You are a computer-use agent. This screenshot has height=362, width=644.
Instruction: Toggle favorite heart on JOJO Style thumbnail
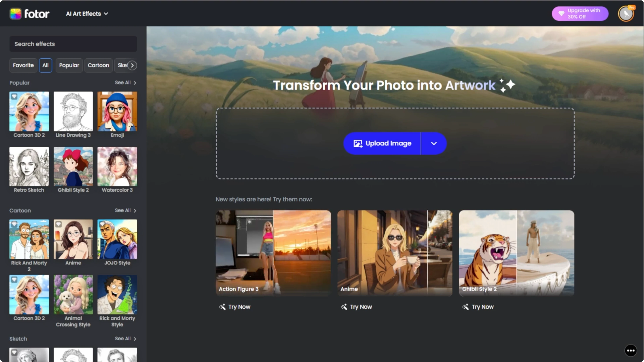[102, 224]
